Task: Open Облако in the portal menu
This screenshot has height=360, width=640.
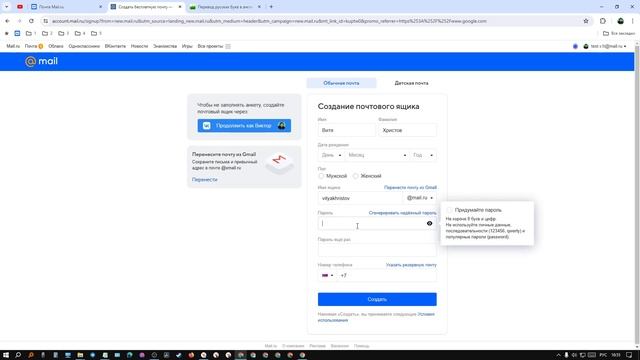Action: point(56,46)
